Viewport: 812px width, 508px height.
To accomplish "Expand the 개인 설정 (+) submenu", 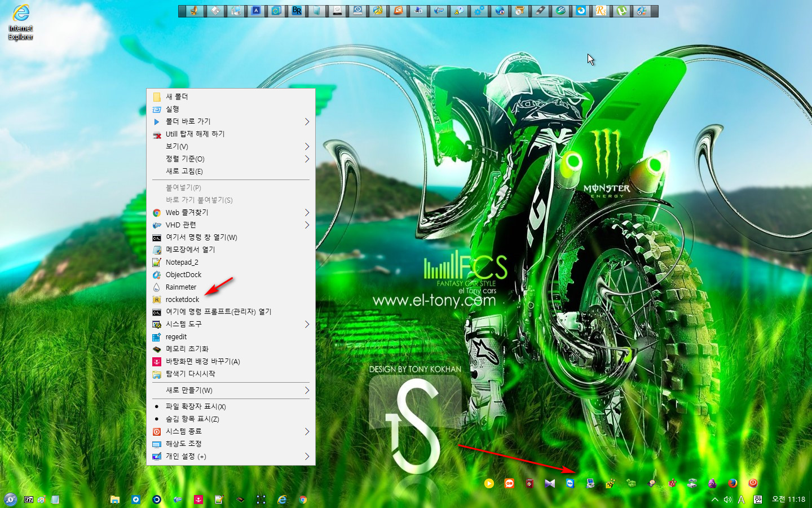I will point(231,456).
